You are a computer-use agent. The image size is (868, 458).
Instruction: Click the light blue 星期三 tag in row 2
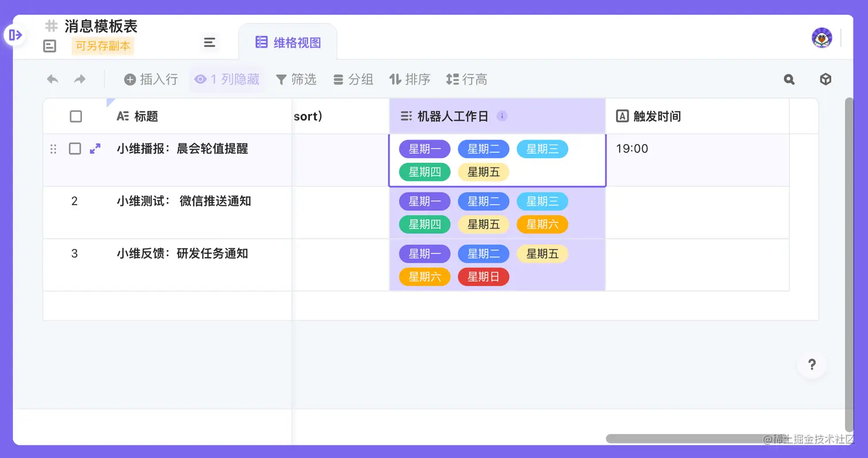coord(542,201)
